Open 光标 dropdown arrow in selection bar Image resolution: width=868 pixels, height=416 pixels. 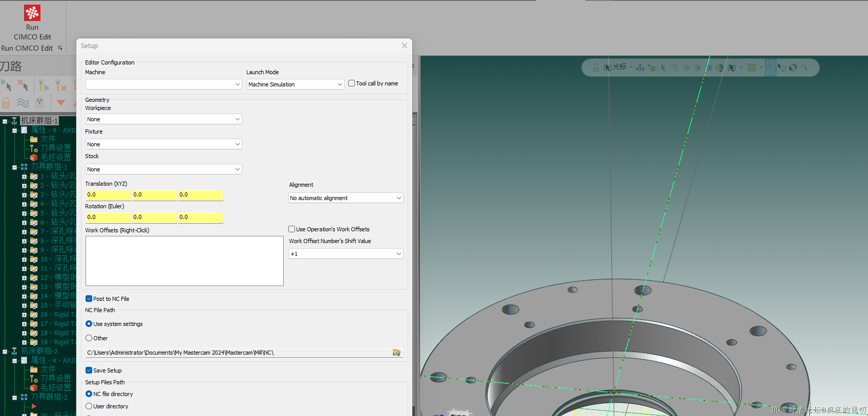pyautogui.click(x=631, y=68)
